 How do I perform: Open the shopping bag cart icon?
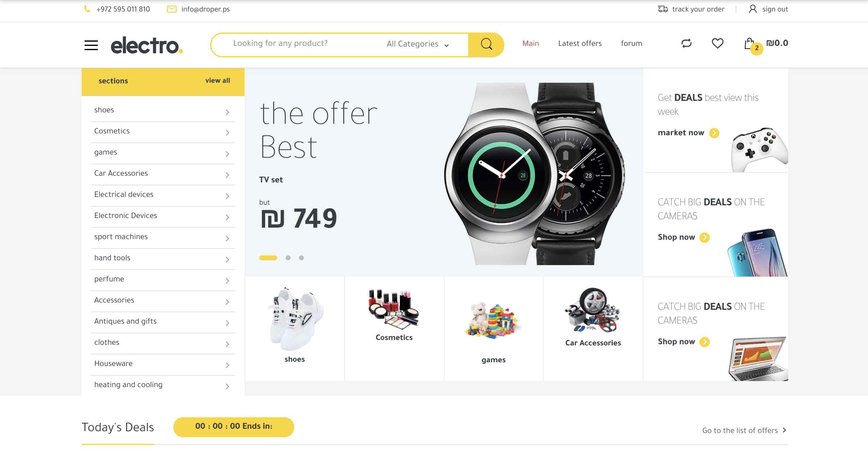coord(749,43)
